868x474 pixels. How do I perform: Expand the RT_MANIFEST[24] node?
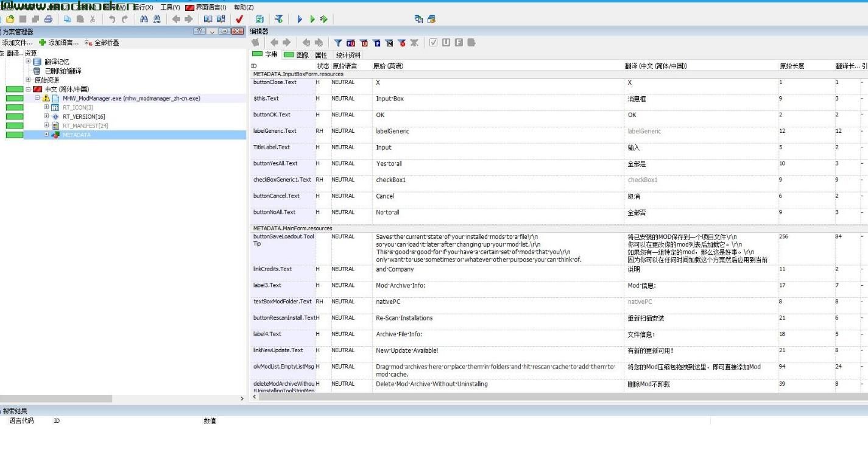pyautogui.click(x=46, y=126)
